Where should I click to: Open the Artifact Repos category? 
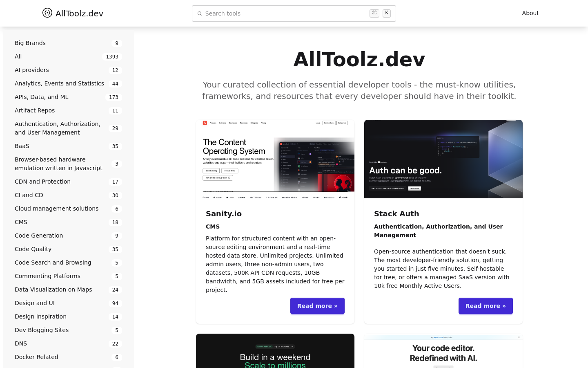point(69,110)
